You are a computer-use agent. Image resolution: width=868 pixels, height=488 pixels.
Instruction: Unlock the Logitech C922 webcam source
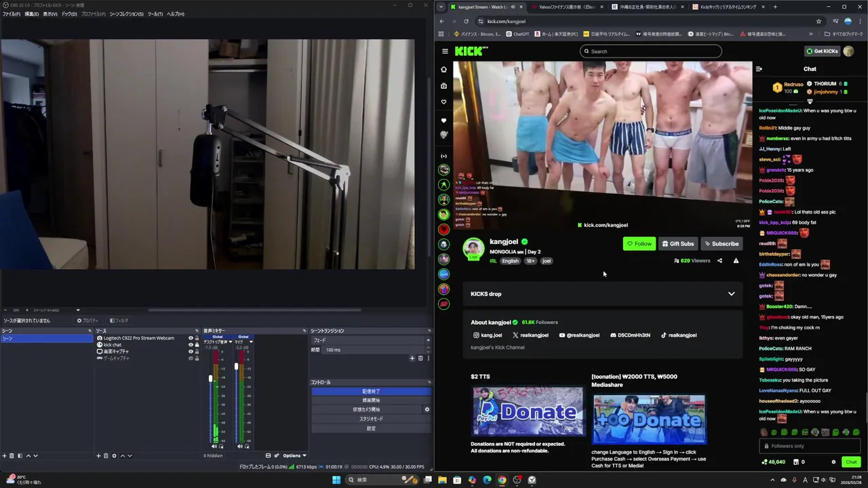[197, 338]
